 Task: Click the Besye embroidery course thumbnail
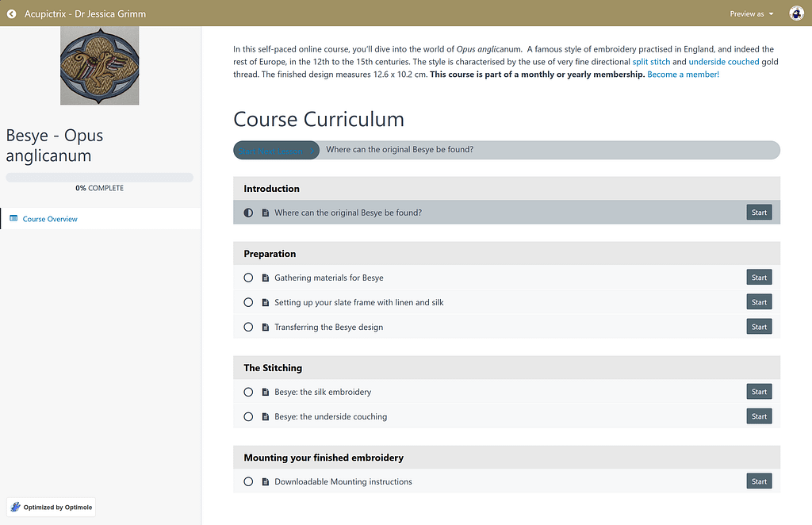click(x=99, y=66)
